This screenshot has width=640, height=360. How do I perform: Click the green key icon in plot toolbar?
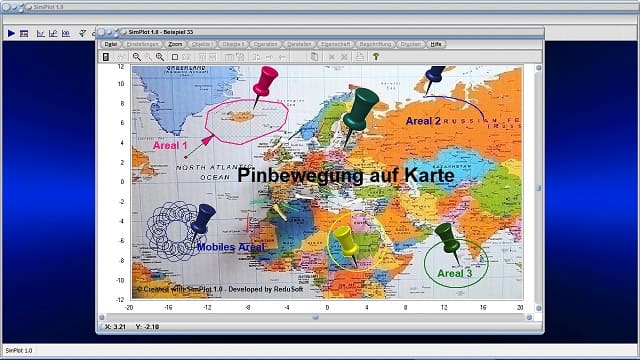click(376, 57)
